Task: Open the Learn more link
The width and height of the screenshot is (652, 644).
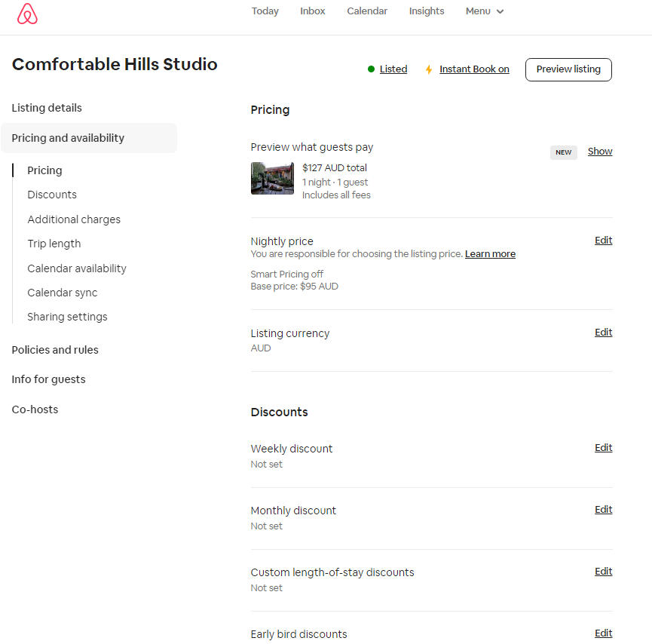Action: [x=490, y=254]
